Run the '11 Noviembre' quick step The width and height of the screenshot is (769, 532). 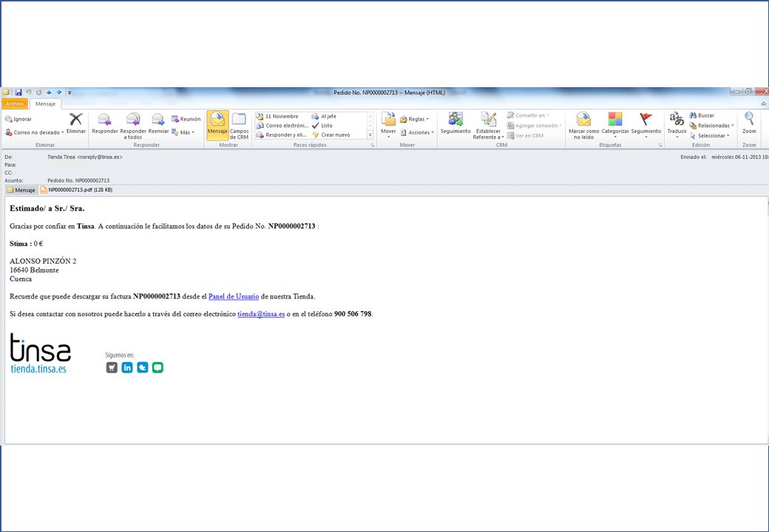click(x=277, y=117)
